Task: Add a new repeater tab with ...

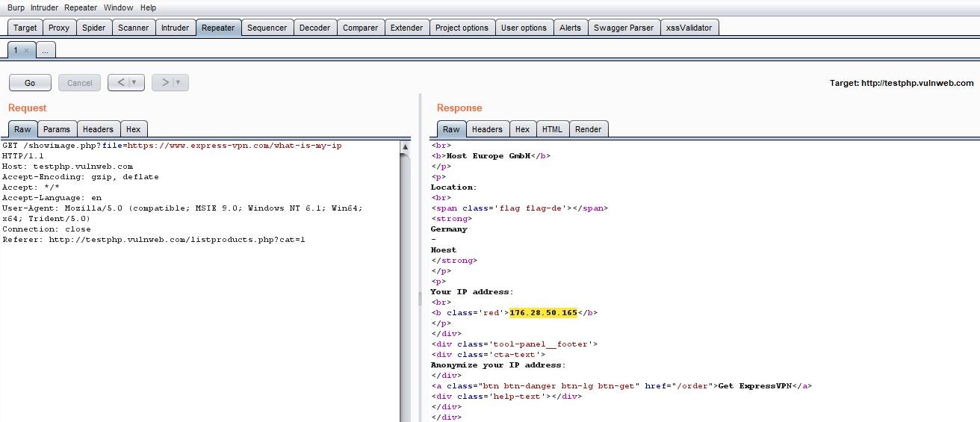Action: (45, 50)
